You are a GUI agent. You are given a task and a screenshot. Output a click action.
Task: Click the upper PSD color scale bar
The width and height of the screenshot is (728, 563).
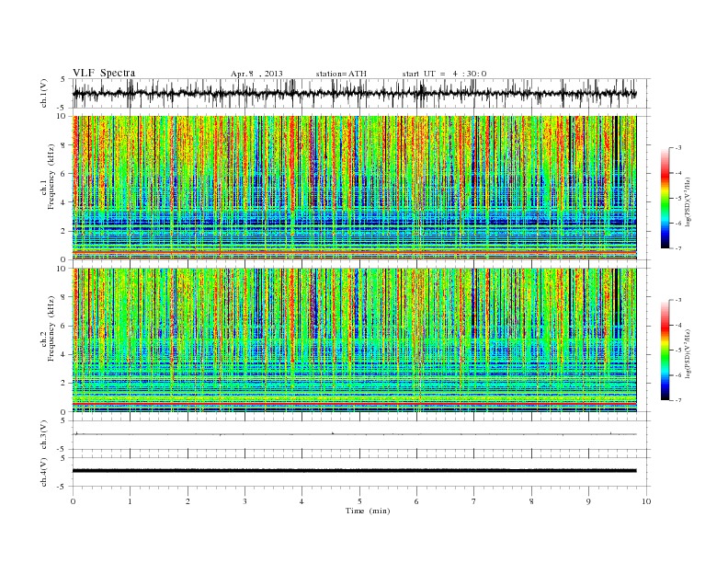665,199
